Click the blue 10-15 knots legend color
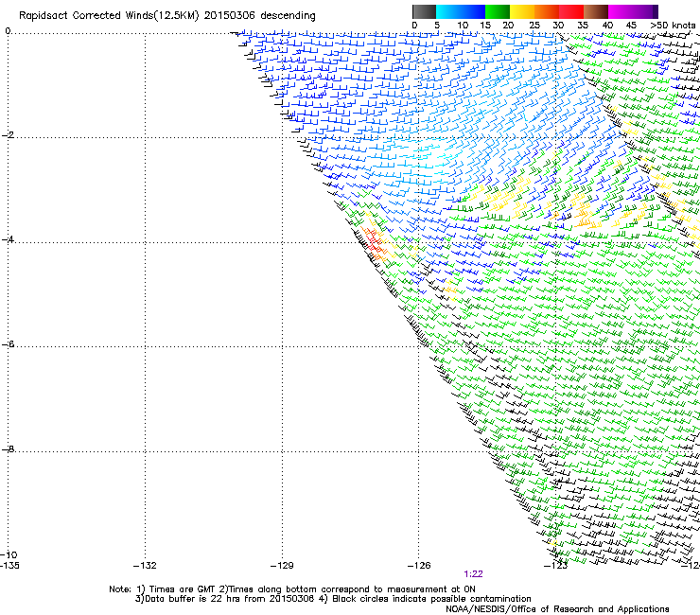Image resolution: width=700 pixels, height=615 pixels. pyautogui.click(x=473, y=11)
